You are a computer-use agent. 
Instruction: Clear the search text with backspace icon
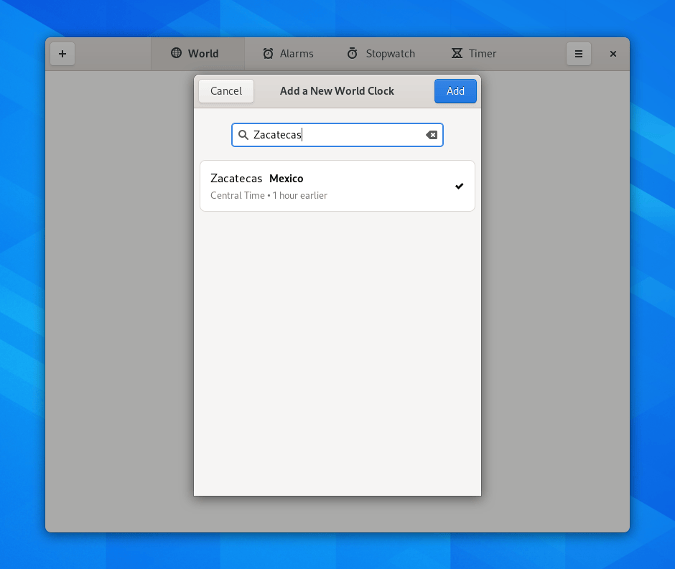(x=431, y=135)
